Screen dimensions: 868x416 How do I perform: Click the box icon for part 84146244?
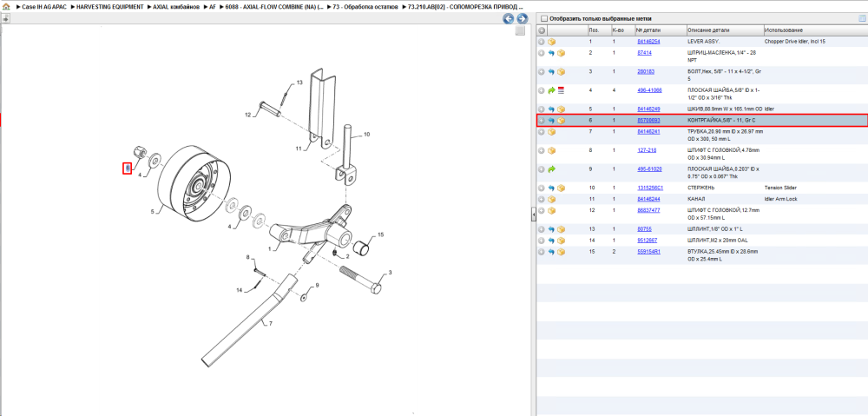pyautogui.click(x=551, y=199)
